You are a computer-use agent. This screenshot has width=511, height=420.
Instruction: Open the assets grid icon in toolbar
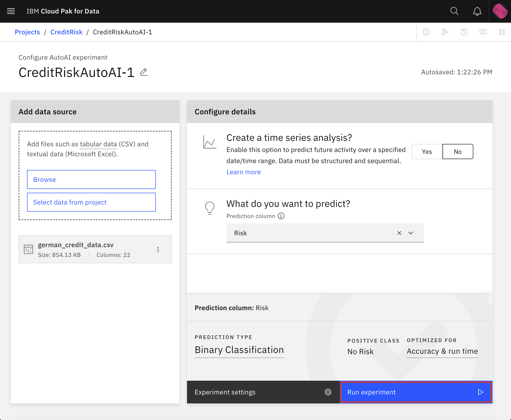pos(502,32)
